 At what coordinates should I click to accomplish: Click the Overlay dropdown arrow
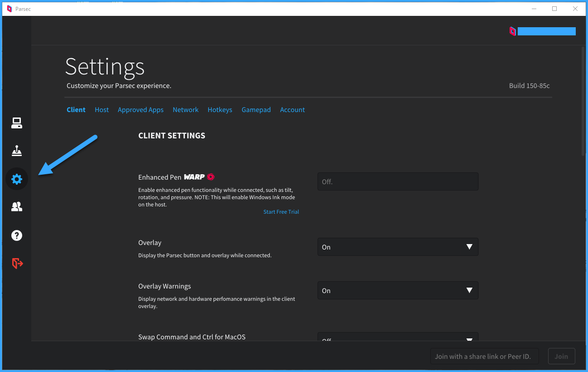(469, 247)
